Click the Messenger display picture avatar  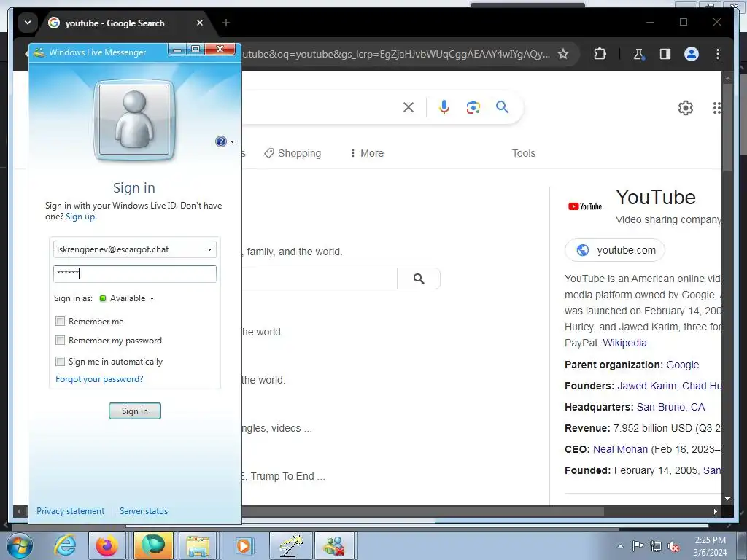click(134, 120)
